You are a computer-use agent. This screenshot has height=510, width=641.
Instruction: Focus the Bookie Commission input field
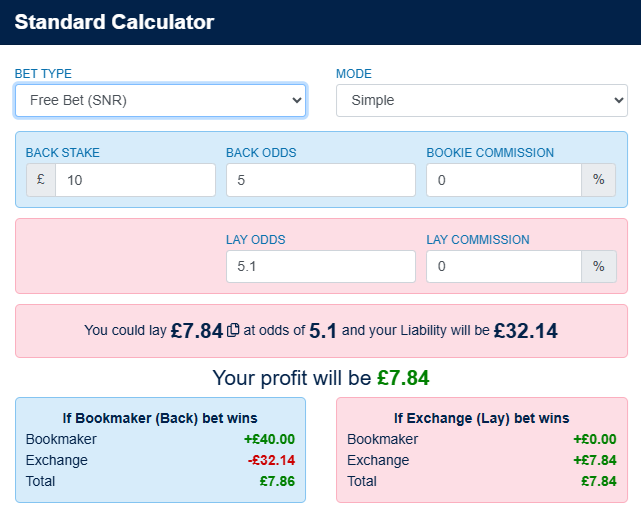coord(504,180)
